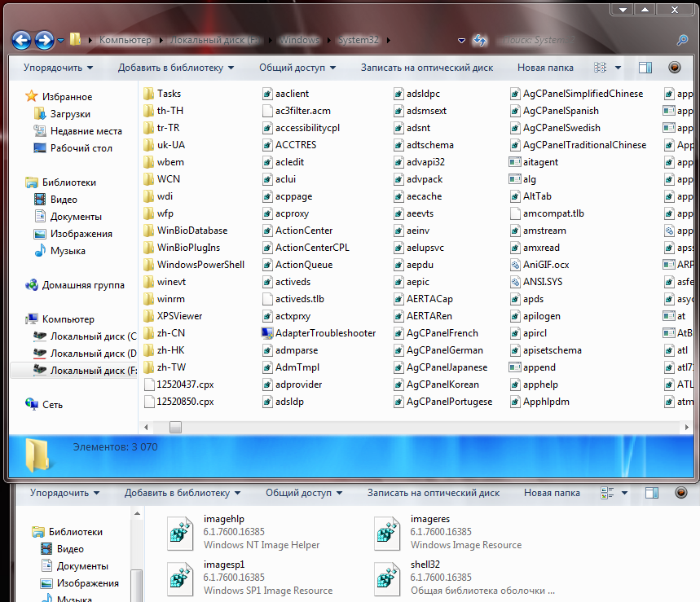The width and height of the screenshot is (700, 602).
Task: Expand the breadcrumb arrow after System32
Action: coord(389,40)
